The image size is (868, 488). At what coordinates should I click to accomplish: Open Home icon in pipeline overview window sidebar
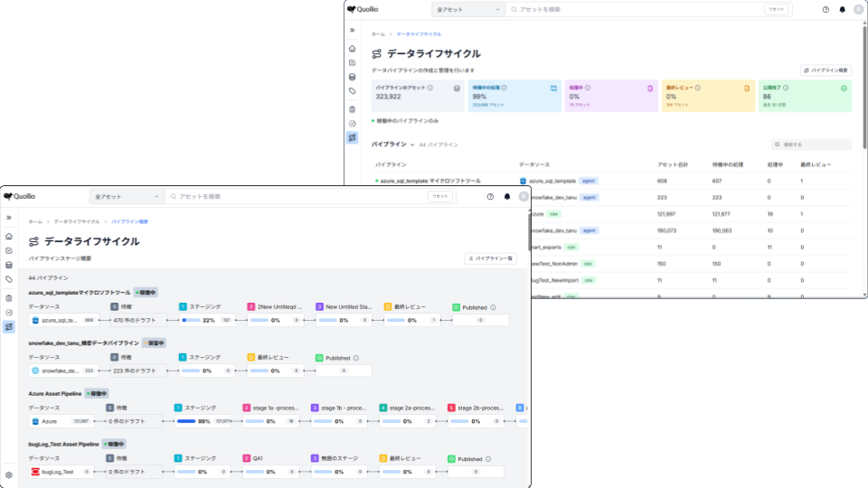(x=9, y=236)
